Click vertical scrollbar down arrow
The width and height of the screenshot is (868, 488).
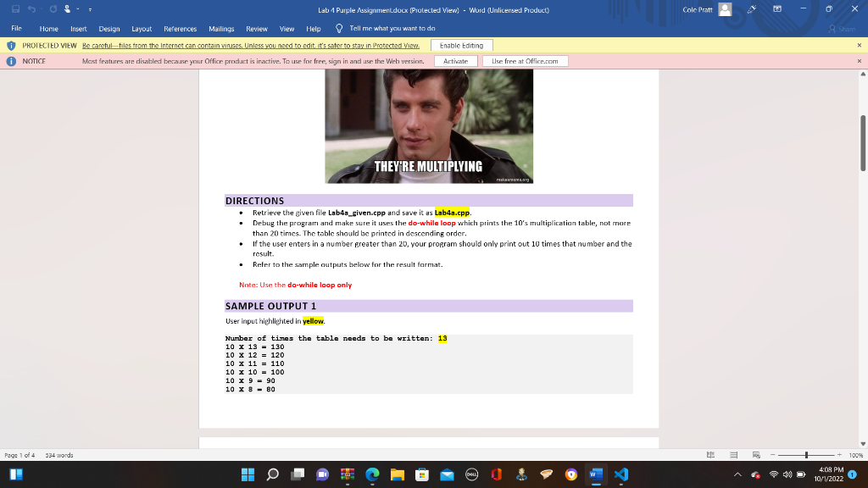coord(862,444)
